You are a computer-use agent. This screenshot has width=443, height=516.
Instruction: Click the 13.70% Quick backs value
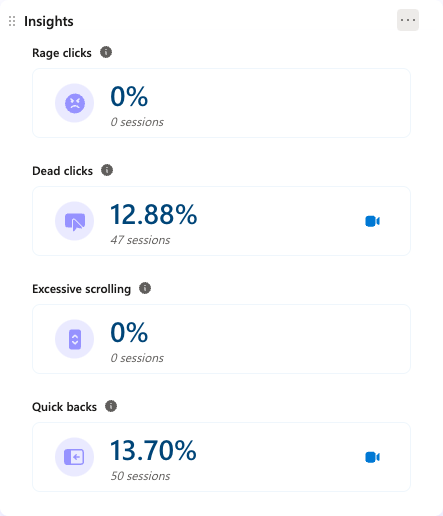coord(153,450)
